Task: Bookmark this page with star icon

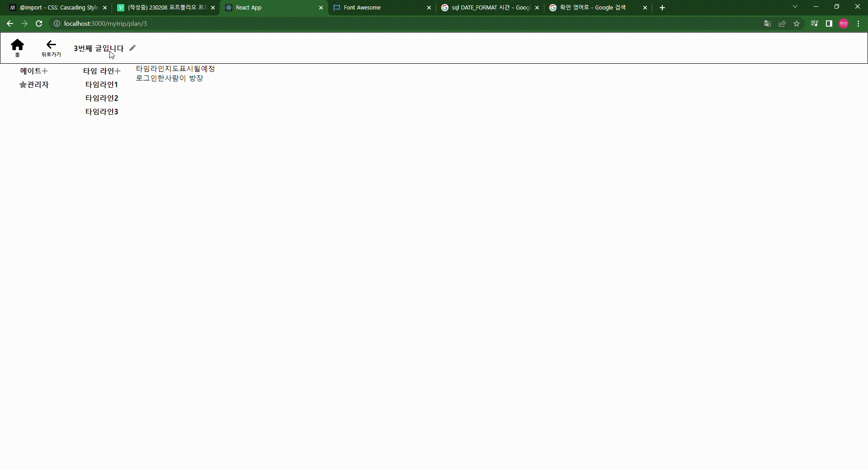Action: 797,23
